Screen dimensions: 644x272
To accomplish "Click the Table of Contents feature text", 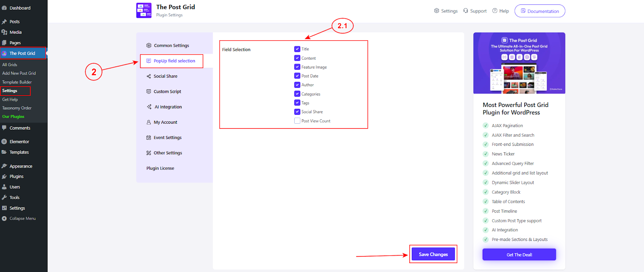I will (x=508, y=201).
